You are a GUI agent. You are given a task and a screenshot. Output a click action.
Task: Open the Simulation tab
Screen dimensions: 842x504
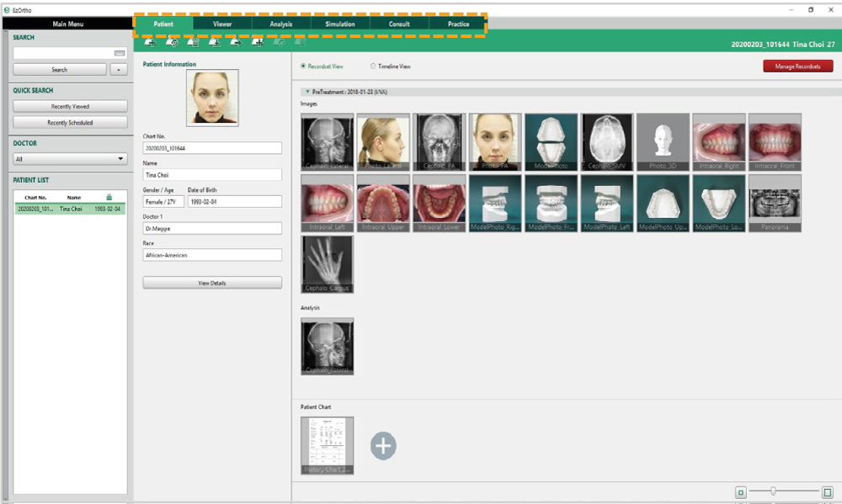coord(340,24)
